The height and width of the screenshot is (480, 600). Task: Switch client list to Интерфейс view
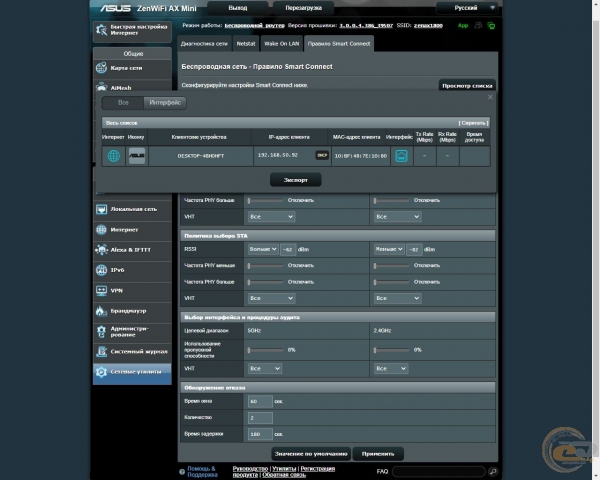point(165,103)
